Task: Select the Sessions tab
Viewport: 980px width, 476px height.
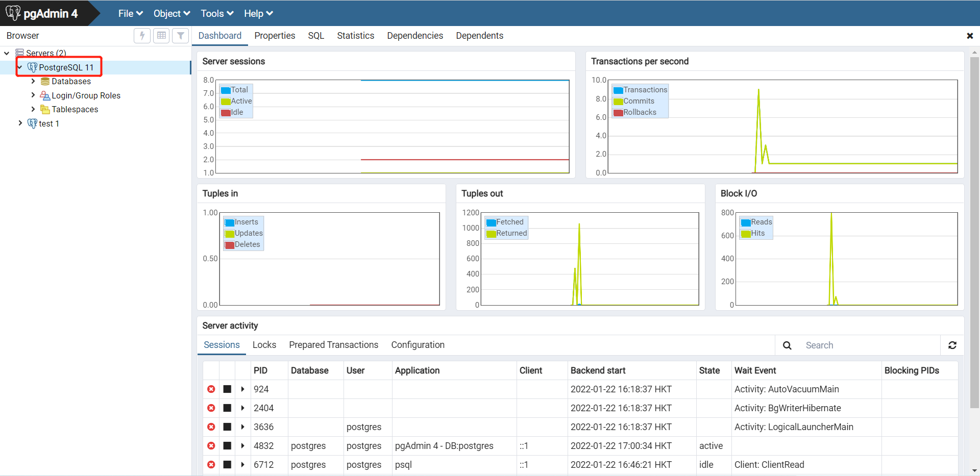Action: pyautogui.click(x=222, y=345)
